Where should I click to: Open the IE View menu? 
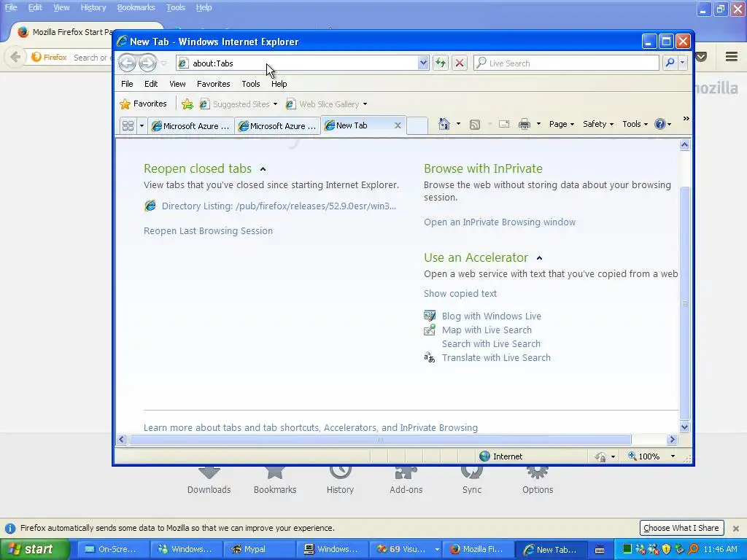177,84
